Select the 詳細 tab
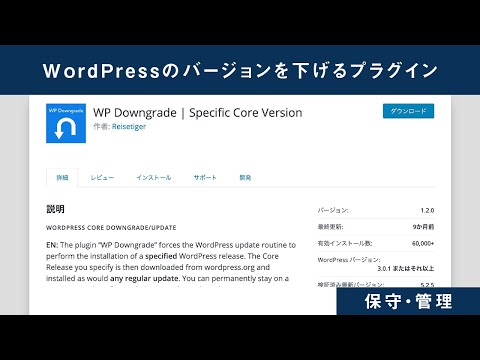The image size is (480, 360). click(x=62, y=178)
